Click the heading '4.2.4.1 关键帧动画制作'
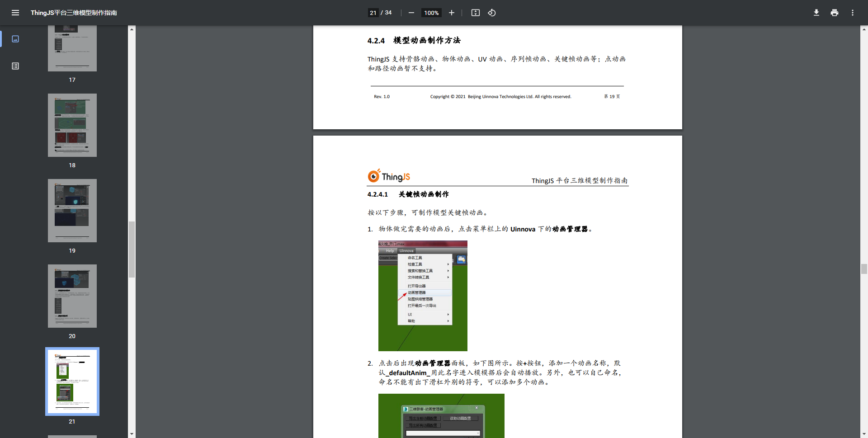 [408, 194]
